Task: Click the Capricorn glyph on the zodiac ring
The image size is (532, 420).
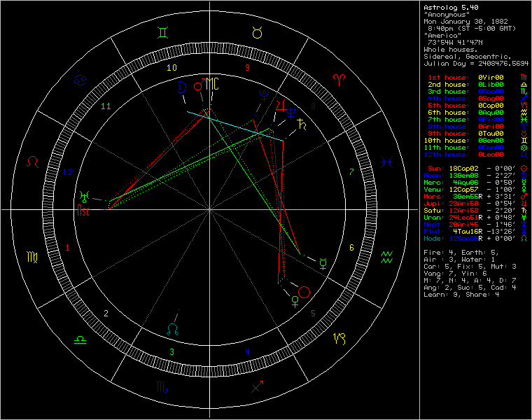Action: (x=339, y=338)
